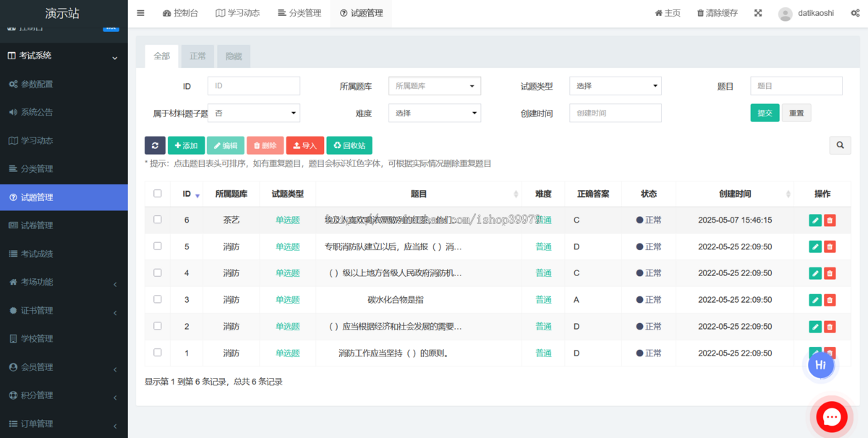Open the 学习动态 top tab
Screen dimensions: 868x438
(238, 13)
